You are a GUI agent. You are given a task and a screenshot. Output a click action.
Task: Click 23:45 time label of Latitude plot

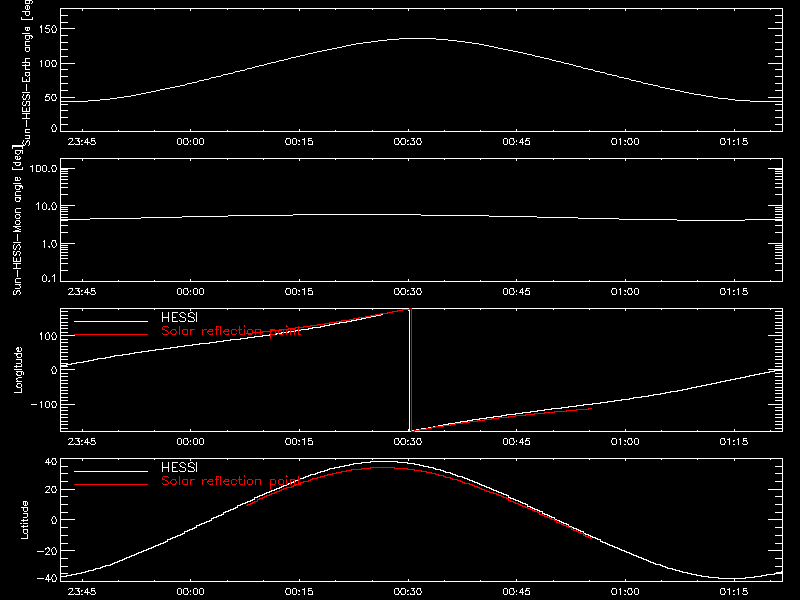[82, 591]
